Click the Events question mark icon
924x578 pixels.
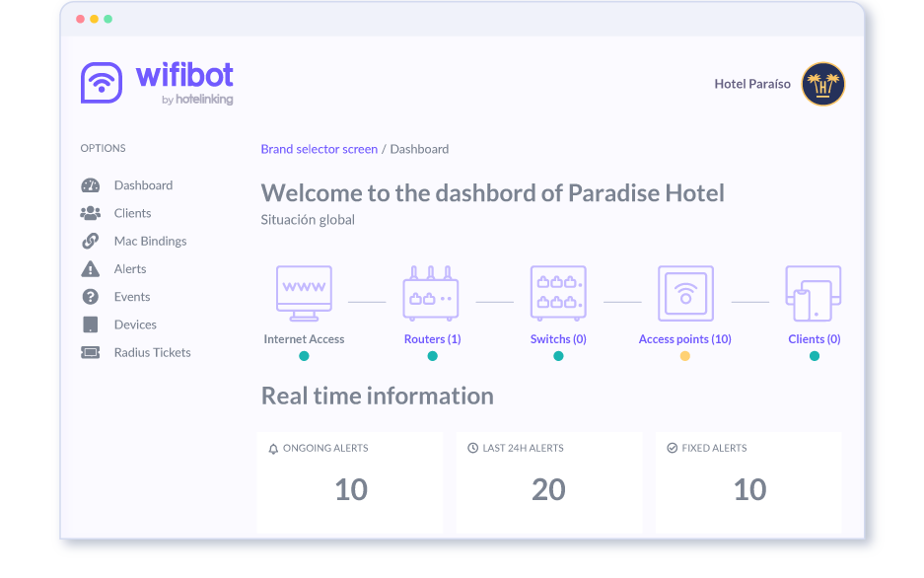pyautogui.click(x=90, y=296)
